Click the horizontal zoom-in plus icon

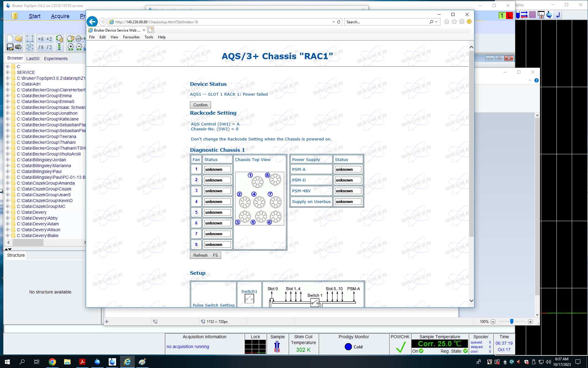(x=71, y=47)
